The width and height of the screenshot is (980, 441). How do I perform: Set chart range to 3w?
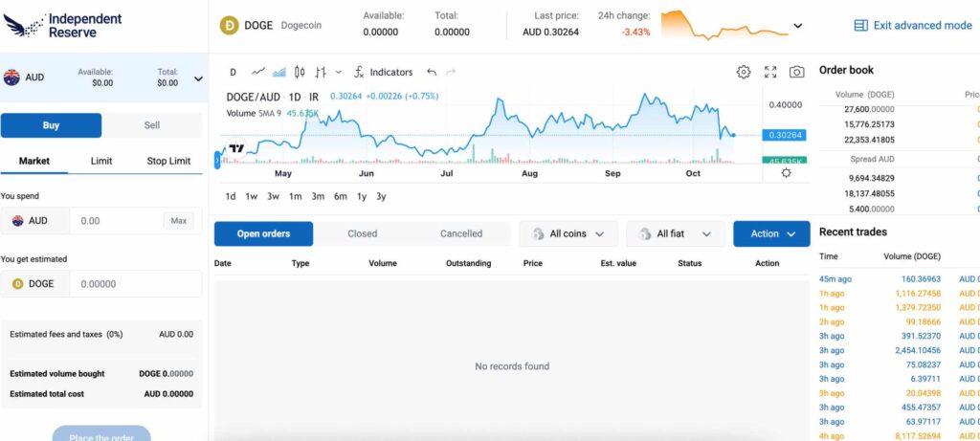click(x=273, y=196)
